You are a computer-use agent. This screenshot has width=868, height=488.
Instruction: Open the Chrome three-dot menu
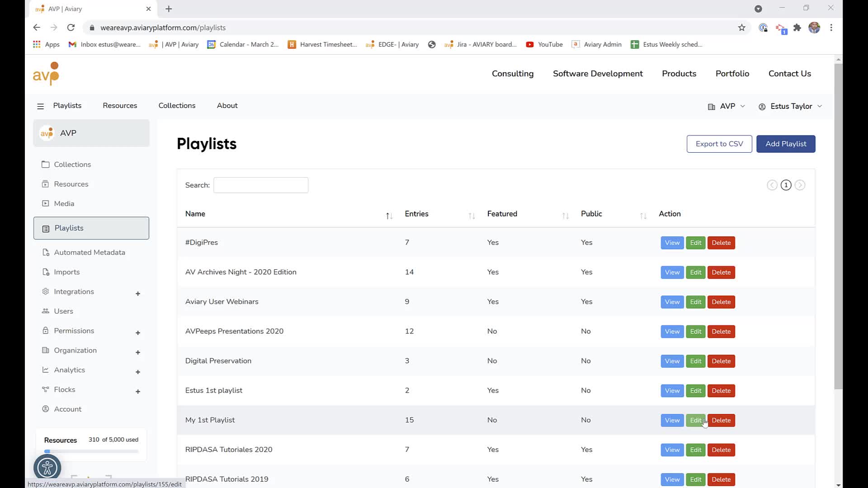pyautogui.click(x=831, y=28)
